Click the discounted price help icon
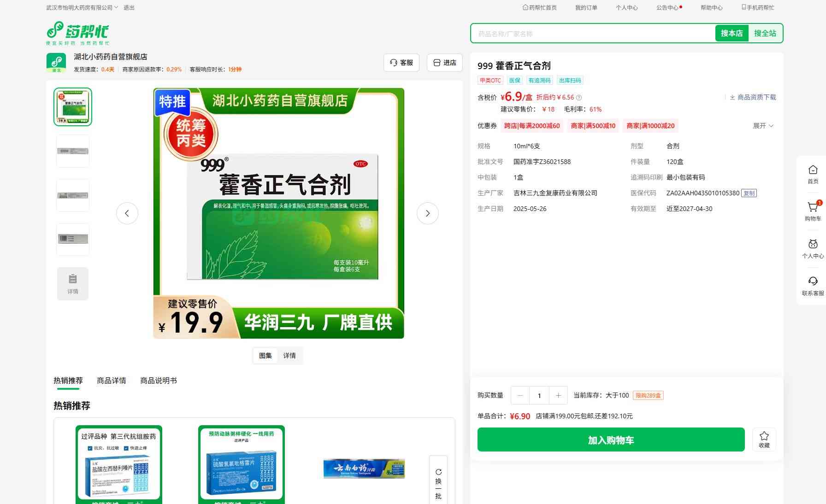 pyautogui.click(x=579, y=98)
